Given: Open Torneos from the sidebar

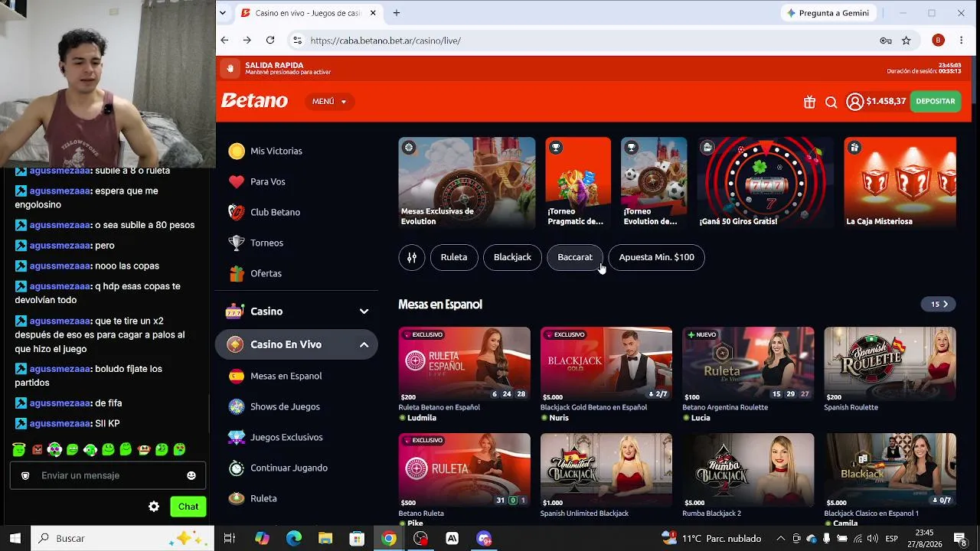Looking at the screenshot, I should pos(256,243).
